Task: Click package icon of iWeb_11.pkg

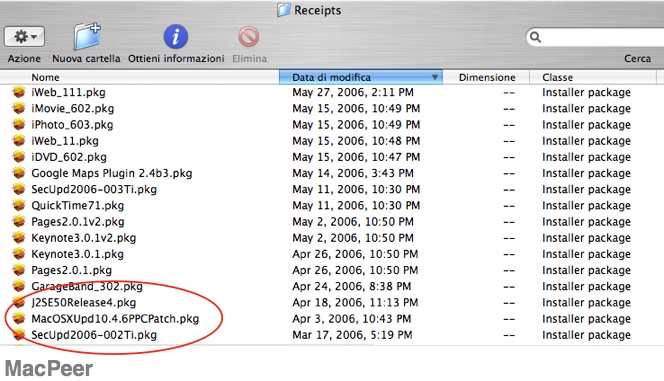Action: [19, 141]
